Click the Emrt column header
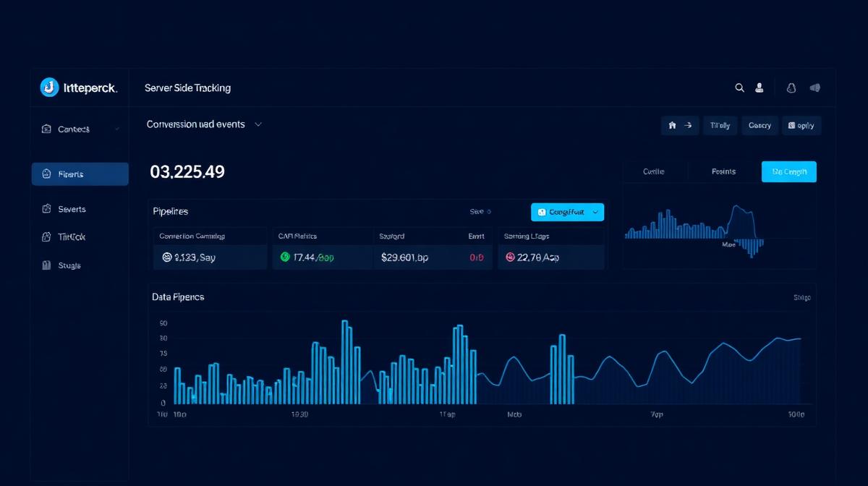868x486 pixels. 476,236
